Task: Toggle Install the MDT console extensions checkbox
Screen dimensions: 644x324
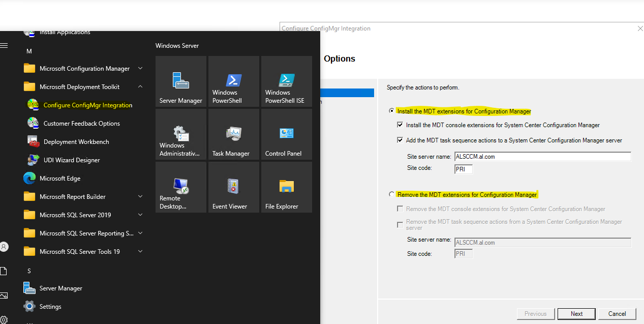Action: (x=400, y=125)
